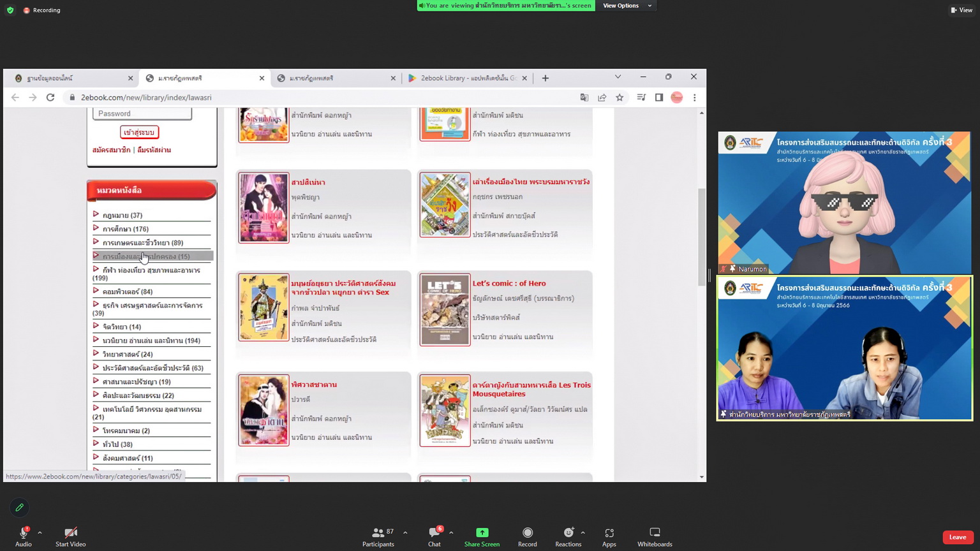
Task: Open book title สาปสิเน่หา
Action: tap(308, 182)
